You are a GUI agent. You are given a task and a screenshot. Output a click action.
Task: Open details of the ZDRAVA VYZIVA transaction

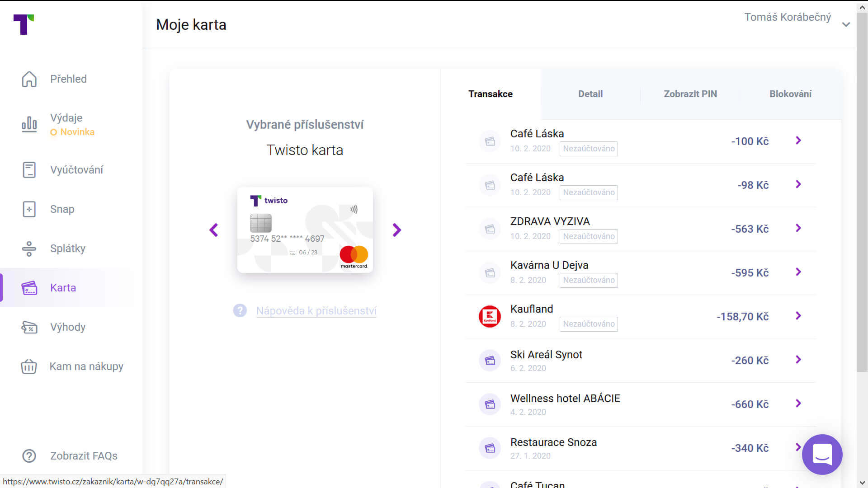pyautogui.click(x=798, y=228)
